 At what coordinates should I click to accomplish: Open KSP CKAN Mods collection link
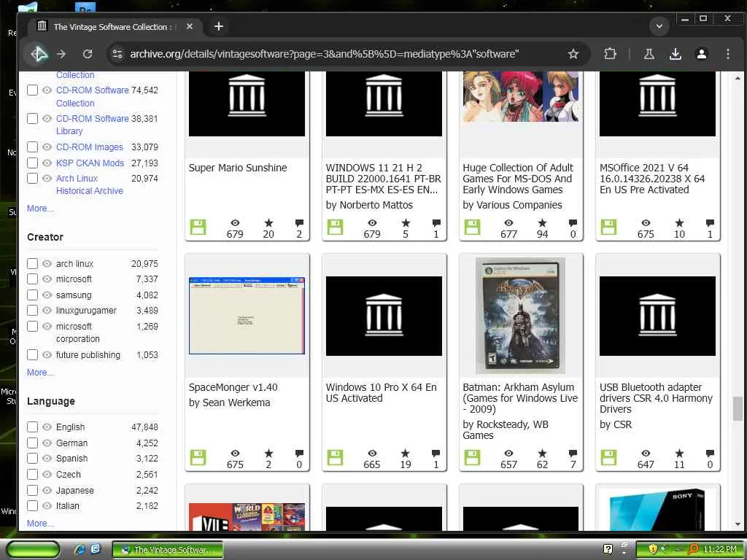[90, 163]
